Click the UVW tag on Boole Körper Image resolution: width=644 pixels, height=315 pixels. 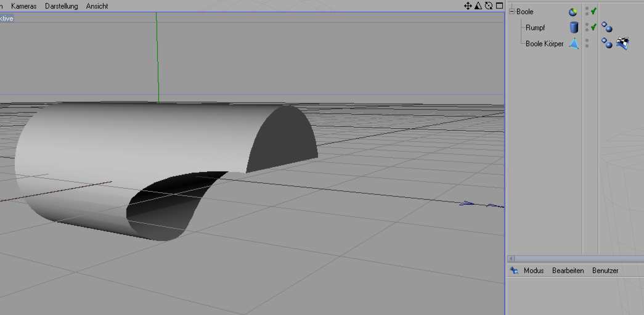click(x=622, y=43)
